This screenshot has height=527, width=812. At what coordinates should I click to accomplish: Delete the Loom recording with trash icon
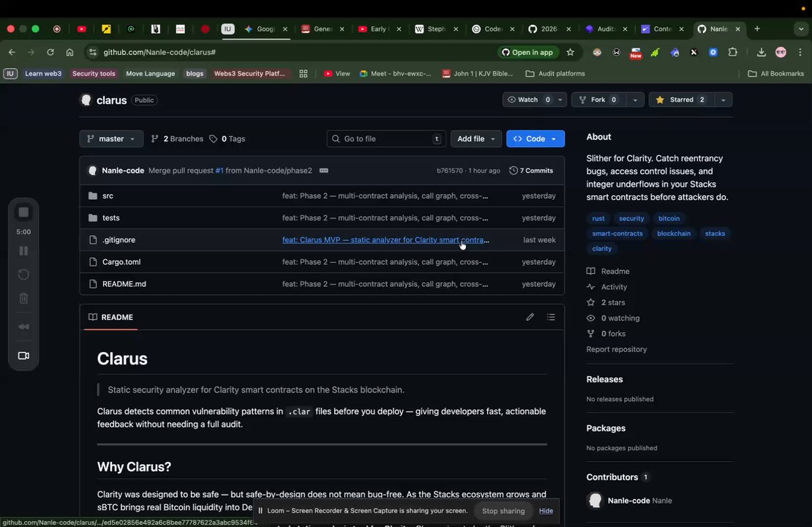(x=23, y=299)
